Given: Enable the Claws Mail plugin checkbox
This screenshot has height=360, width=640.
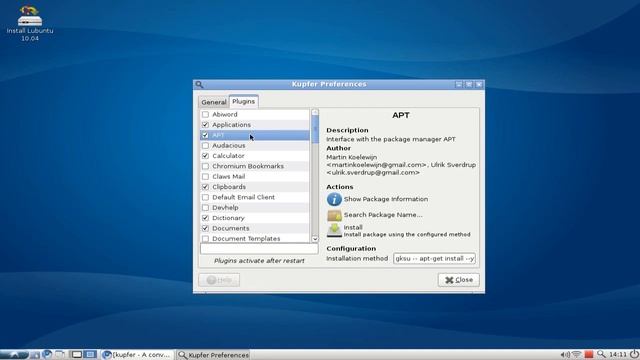Looking at the screenshot, I should tap(205, 177).
